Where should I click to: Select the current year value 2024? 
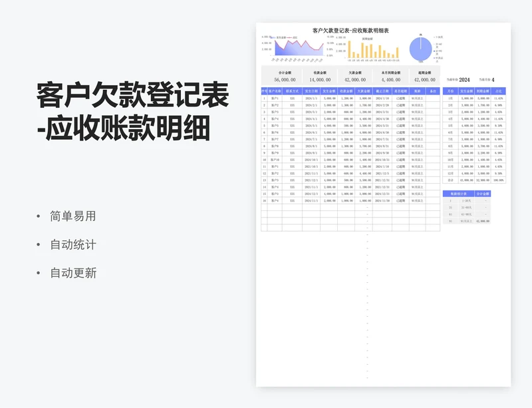[x=464, y=80]
